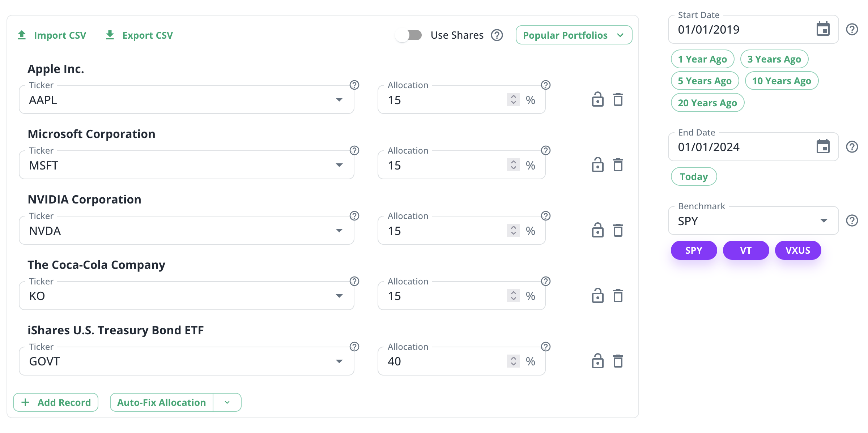Set end date to Today
The image size is (868, 433).
(x=694, y=176)
